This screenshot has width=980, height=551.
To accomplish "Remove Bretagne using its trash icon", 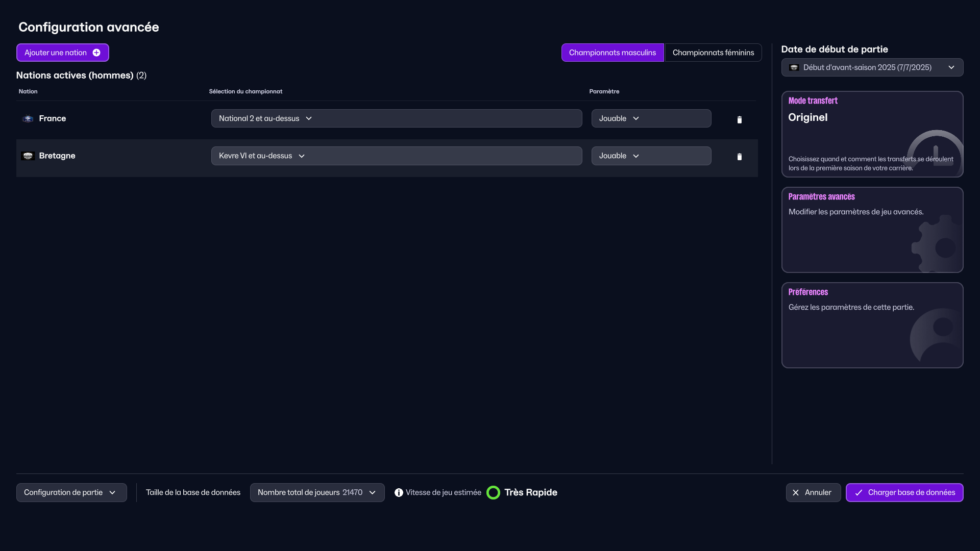I will click(739, 157).
